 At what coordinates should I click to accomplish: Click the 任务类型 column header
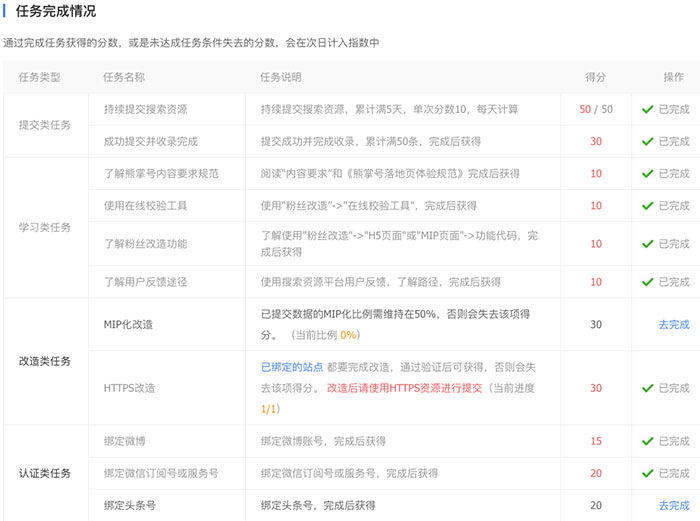pyautogui.click(x=40, y=77)
